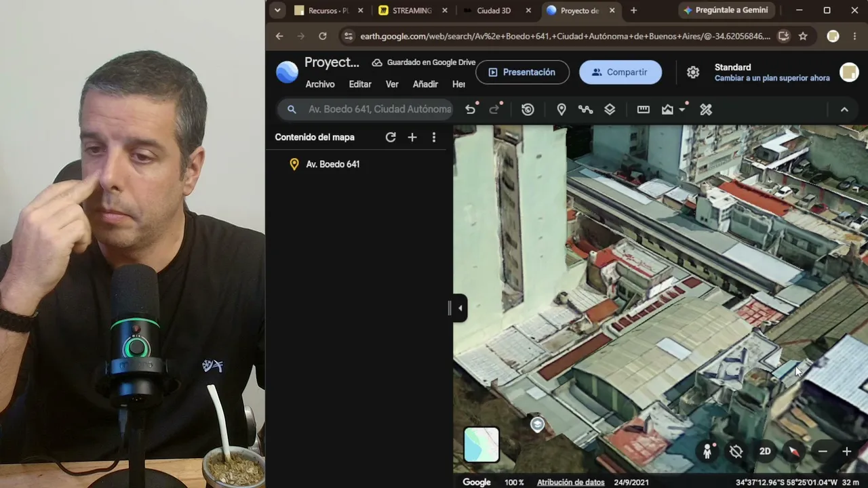Open the Ver menu

392,84
